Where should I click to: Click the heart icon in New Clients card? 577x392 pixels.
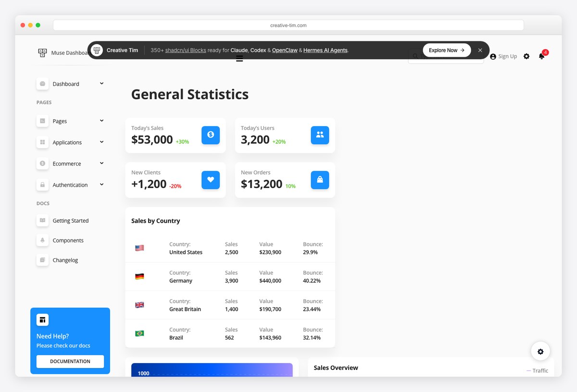[211, 180]
